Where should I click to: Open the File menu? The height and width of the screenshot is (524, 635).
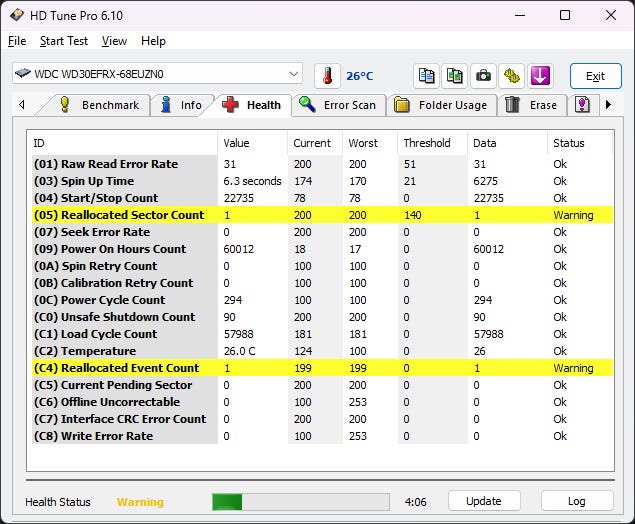[17, 41]
